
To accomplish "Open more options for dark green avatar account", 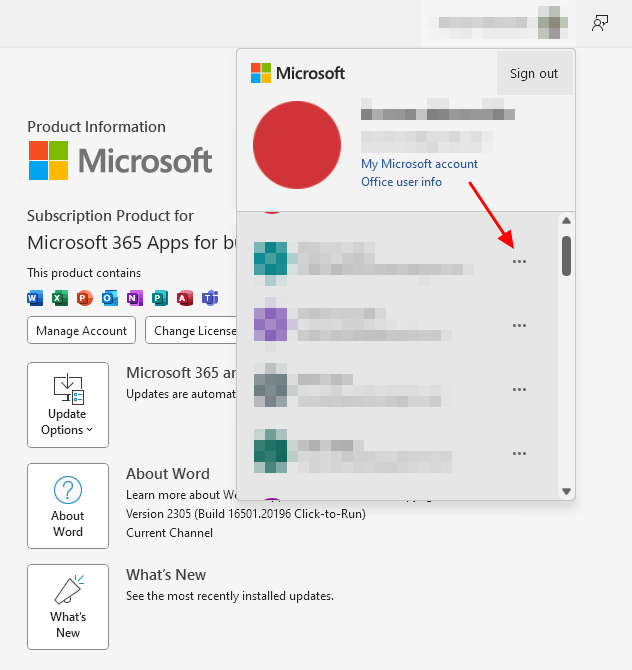I will [x=519, y=454].
